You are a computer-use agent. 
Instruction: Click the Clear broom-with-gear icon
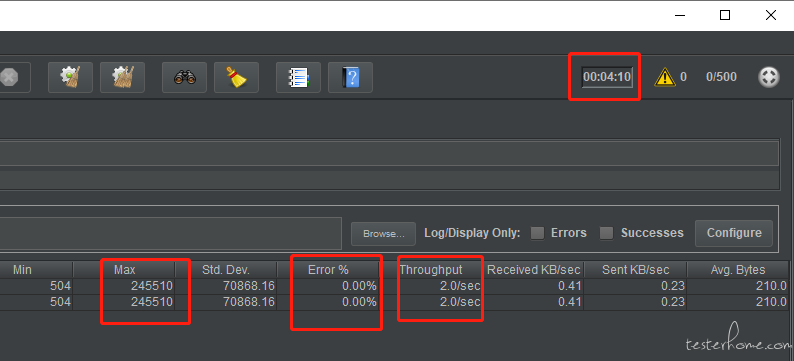pyautogui.click(x=70, y=77)
